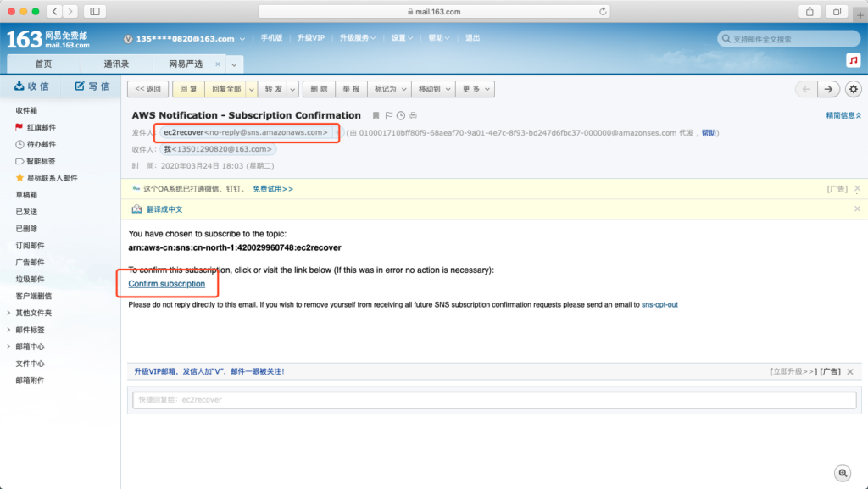Click the 写信 compose button
The image size is (868, 489).
click(92, 86)
